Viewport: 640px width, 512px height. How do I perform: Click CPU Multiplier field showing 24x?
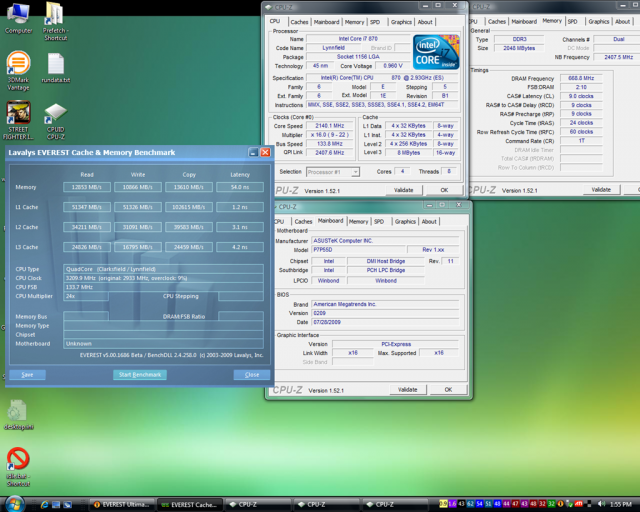pyautogui.click(x=86, y=296)
